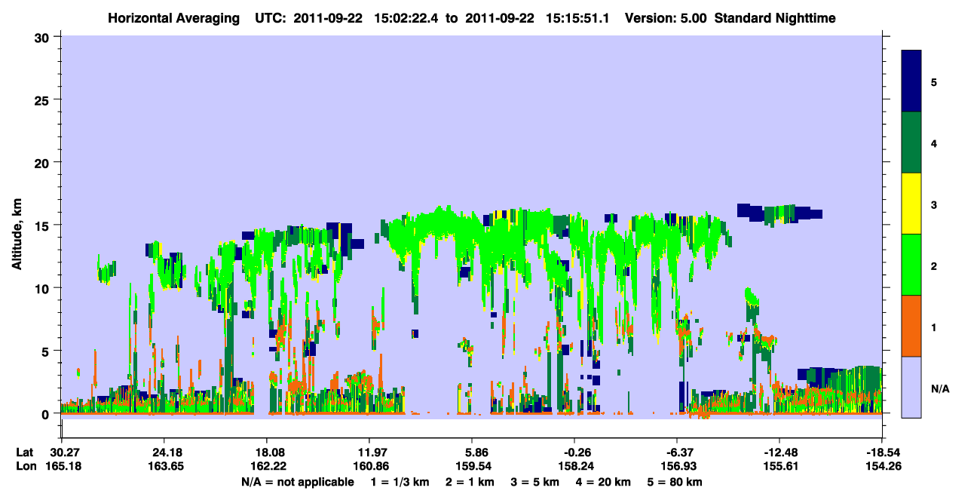
Task: Select the yellow color bar segment 3
Action: click(911, 204)
